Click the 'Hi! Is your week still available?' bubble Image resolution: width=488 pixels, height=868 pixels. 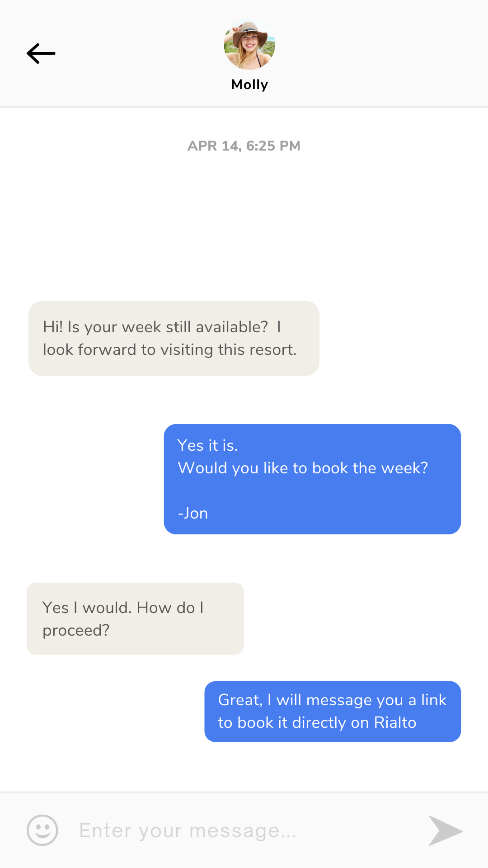174,338
